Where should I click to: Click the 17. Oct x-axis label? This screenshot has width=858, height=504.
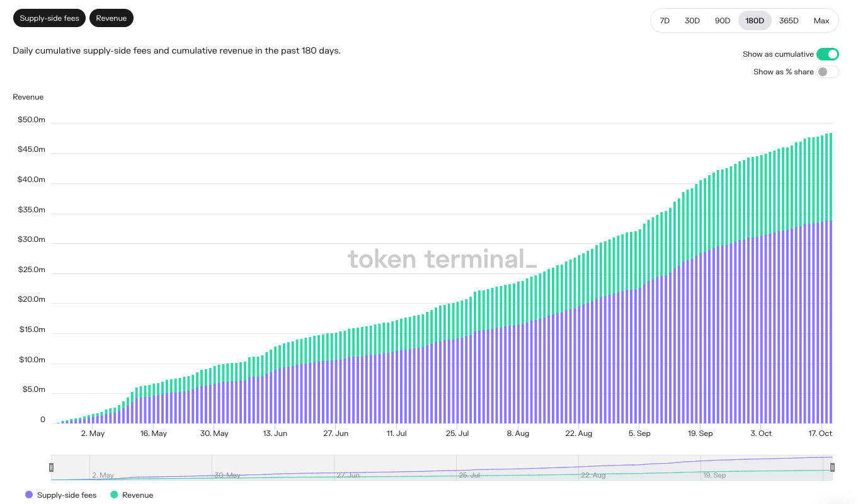pos(821,433)
